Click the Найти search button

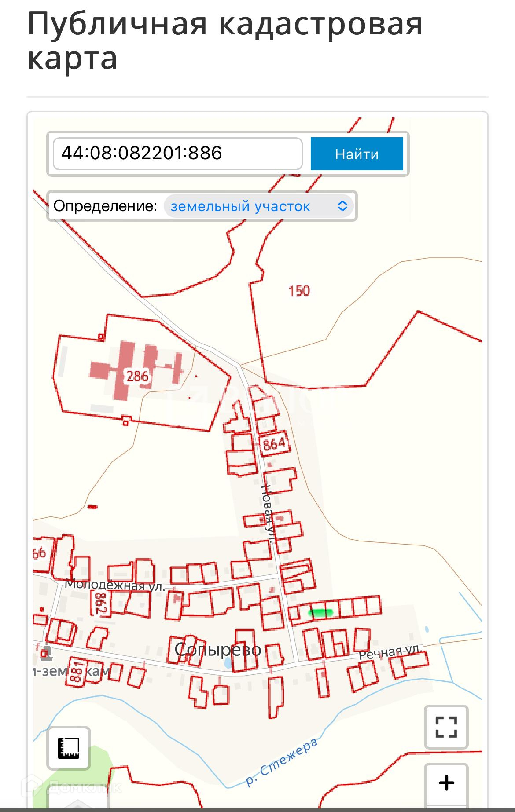point(357,154)
